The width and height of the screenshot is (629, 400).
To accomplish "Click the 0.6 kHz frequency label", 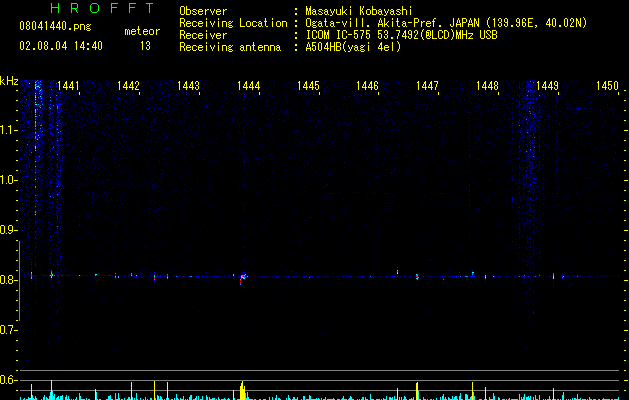I will tap(8, 380).
